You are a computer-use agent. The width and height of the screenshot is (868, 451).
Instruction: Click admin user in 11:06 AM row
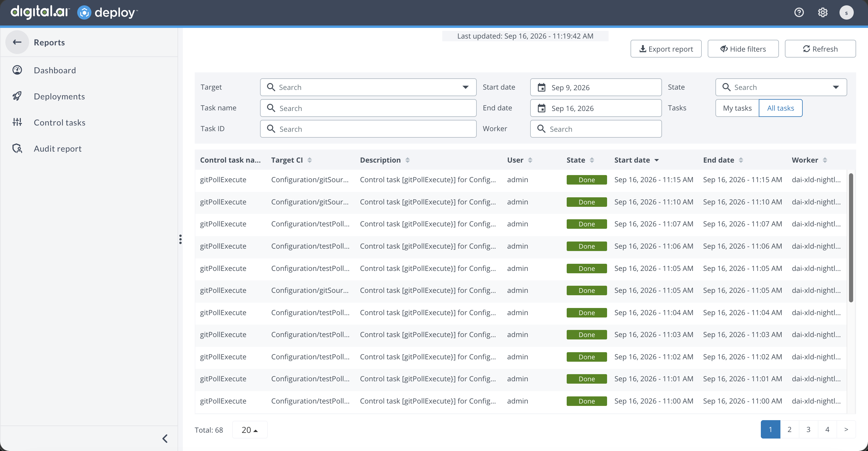pyautogui.click(x=518, y=246)
